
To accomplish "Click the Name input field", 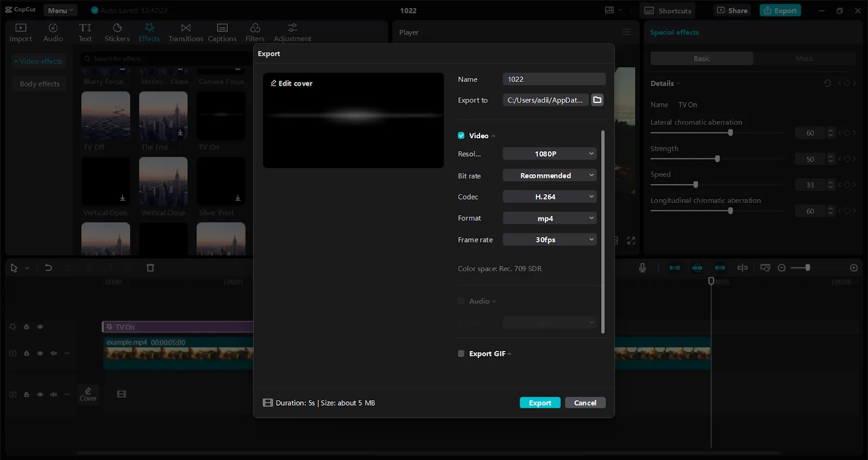I will coord(553,79).
